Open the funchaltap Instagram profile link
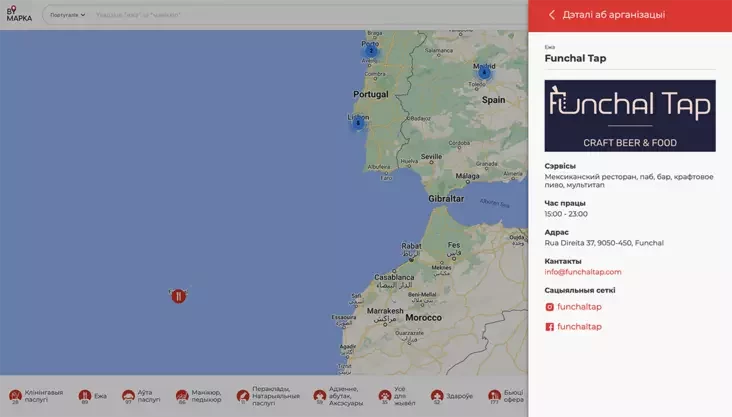Image resolution: width=732 pixels, height=417 pixels. tap(579, 307)
